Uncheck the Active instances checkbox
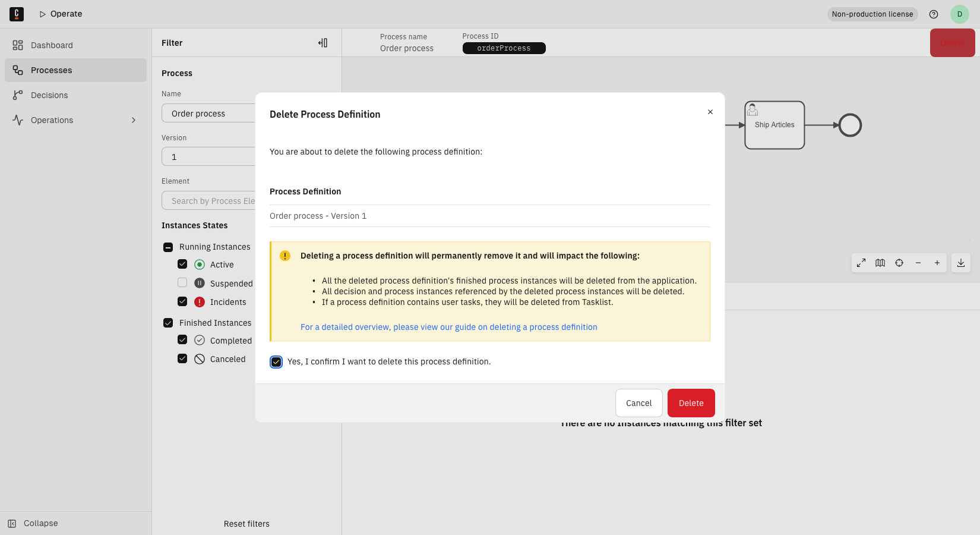Viewport: 980px width, 535px height. (182, 264)
